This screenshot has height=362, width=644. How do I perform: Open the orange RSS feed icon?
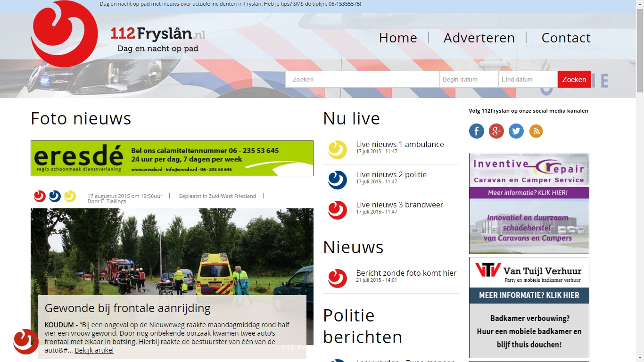pyautogui.click(x=536, y=131)
